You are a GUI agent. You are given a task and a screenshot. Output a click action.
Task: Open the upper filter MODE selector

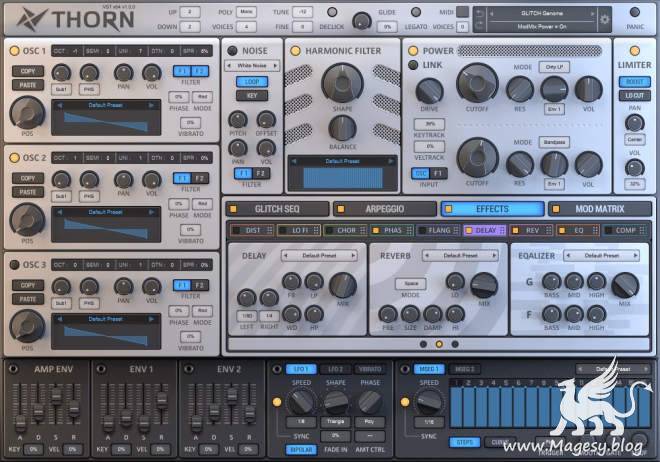point(554,67)
